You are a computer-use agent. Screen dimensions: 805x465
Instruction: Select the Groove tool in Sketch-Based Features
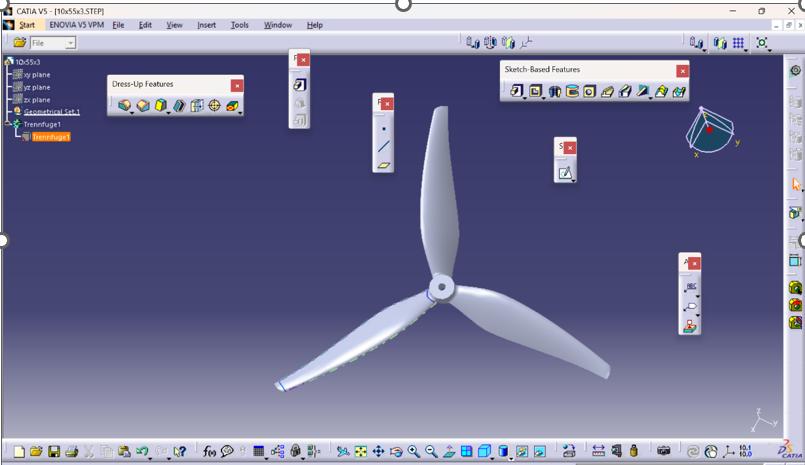pos(572,91)
